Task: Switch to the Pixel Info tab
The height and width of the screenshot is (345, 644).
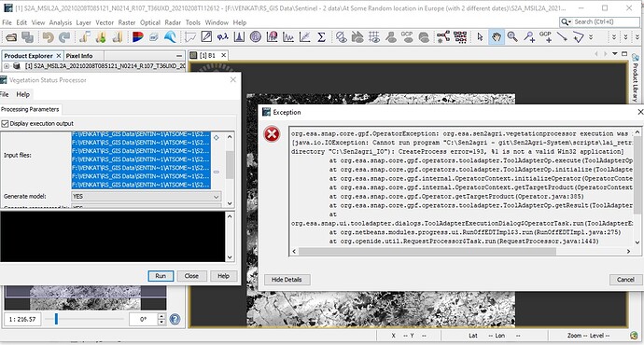Action: [79, 56]
